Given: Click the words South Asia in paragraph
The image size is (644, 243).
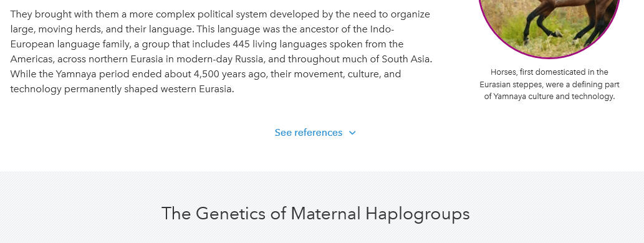Looking at the screenshot, I should pos(406,59).
